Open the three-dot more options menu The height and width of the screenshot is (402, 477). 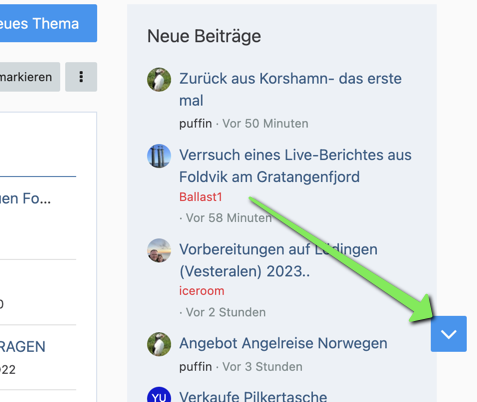[x=81, y=77]
